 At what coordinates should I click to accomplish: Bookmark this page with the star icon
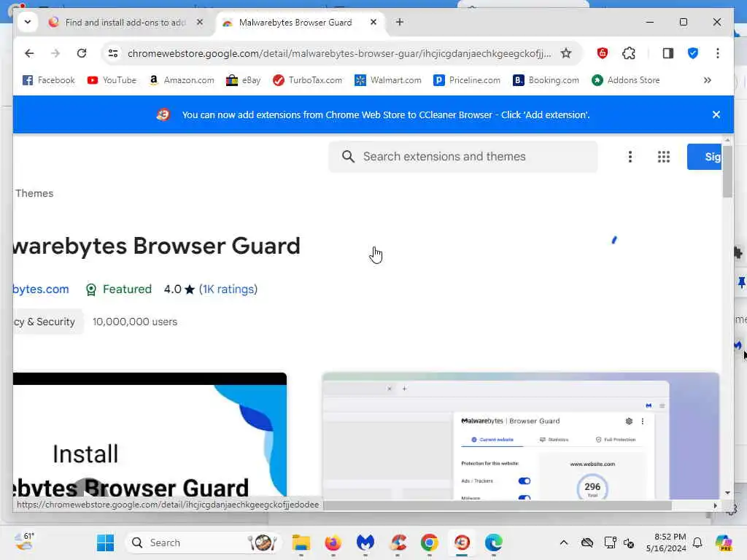pos(565,53)
